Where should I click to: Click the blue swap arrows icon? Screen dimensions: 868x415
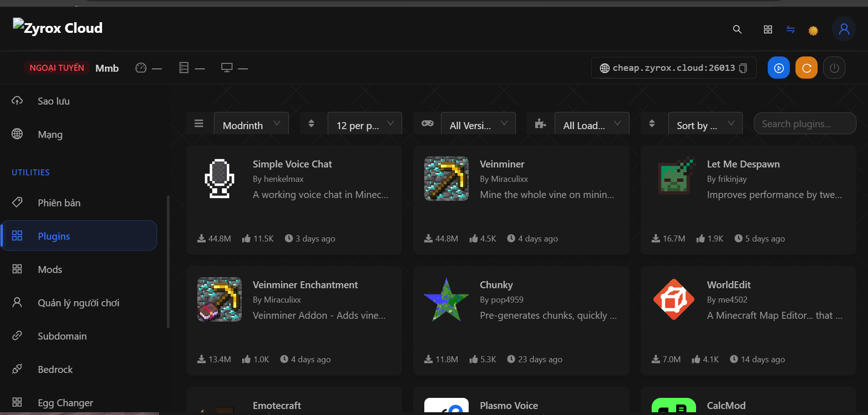[790, 30]
